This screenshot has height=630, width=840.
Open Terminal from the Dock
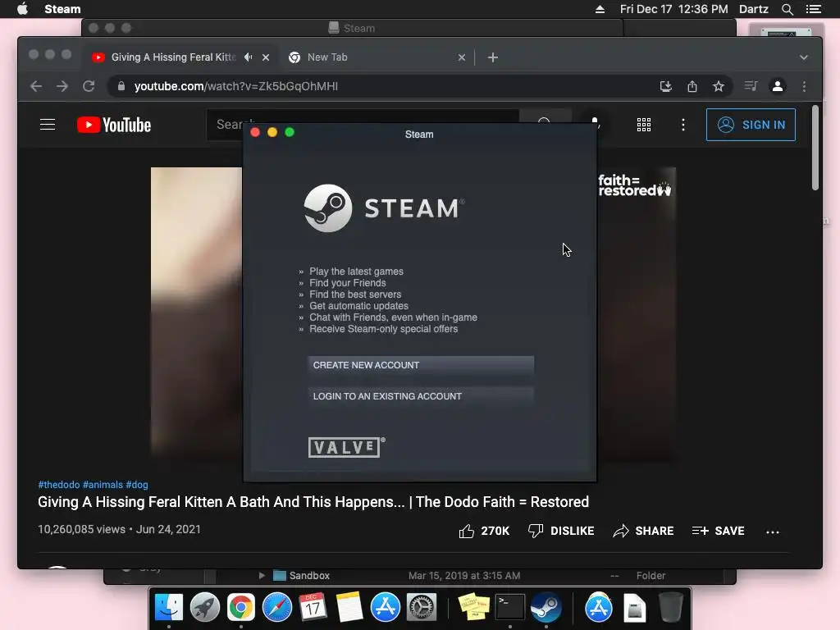click(510, 607)
